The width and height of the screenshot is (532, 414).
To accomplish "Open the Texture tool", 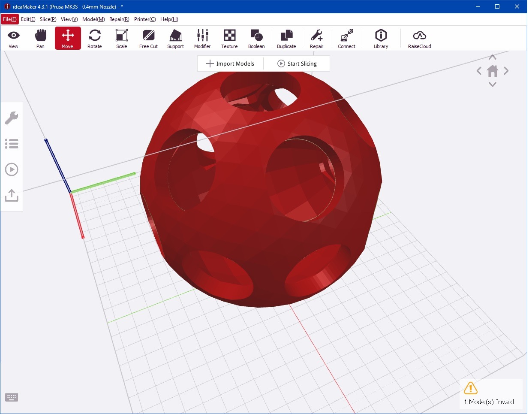I will coord(229,39).
